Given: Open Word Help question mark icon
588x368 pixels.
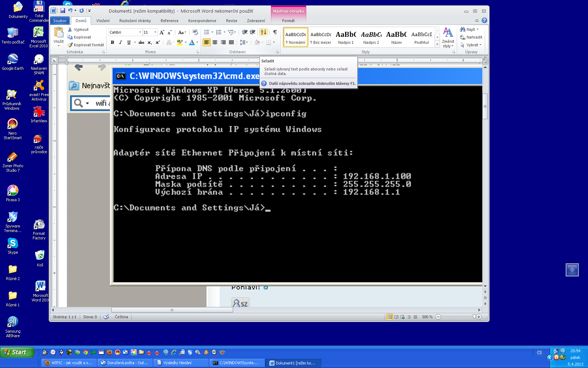Looking at the screenshot, I should 484,20.
